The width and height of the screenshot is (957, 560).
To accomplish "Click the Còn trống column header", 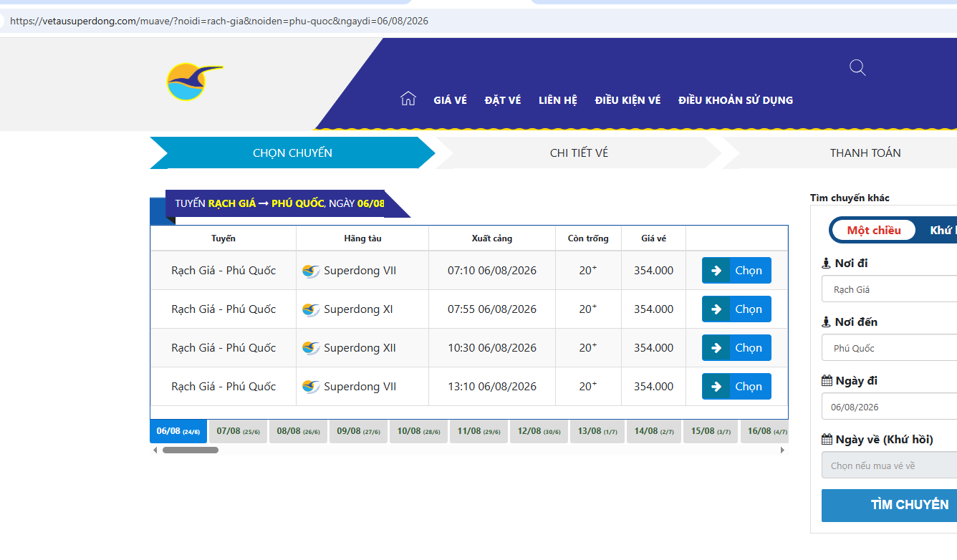I will coord(588,238).
